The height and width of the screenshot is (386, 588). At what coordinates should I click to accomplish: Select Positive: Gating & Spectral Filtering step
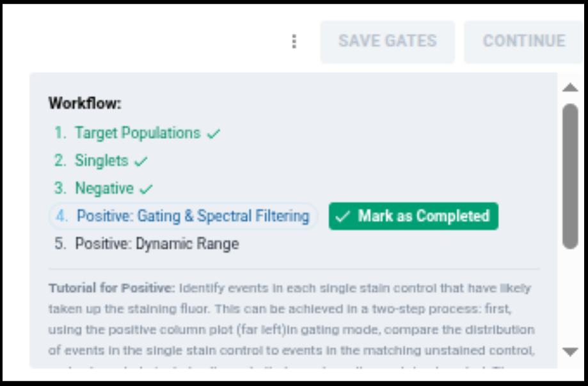pos(193,216)
